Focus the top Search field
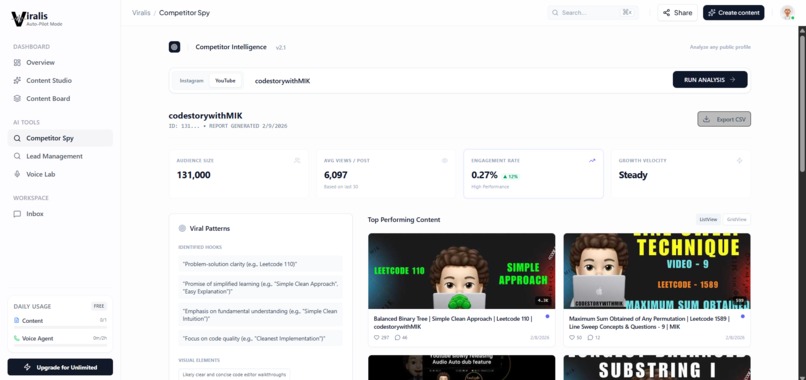Viewport: 806px width, 380px height. coord(593,12)
